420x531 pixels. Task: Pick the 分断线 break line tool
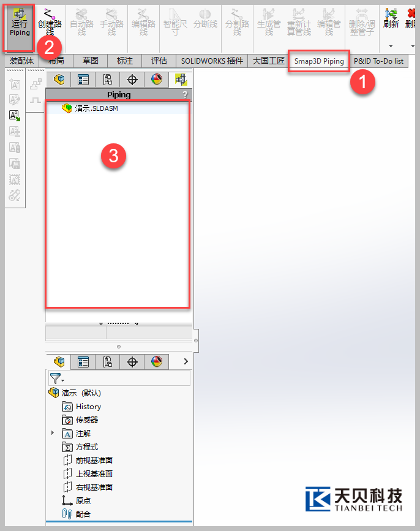point(205,20)
